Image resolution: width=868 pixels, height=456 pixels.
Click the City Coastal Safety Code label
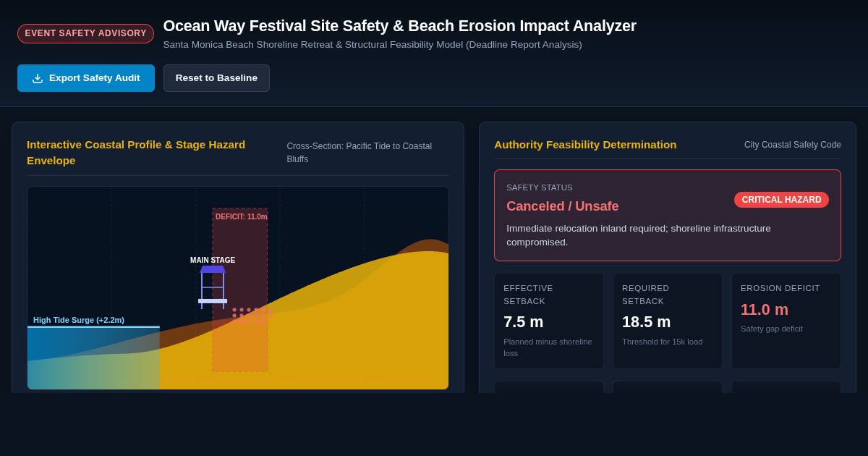793,145
